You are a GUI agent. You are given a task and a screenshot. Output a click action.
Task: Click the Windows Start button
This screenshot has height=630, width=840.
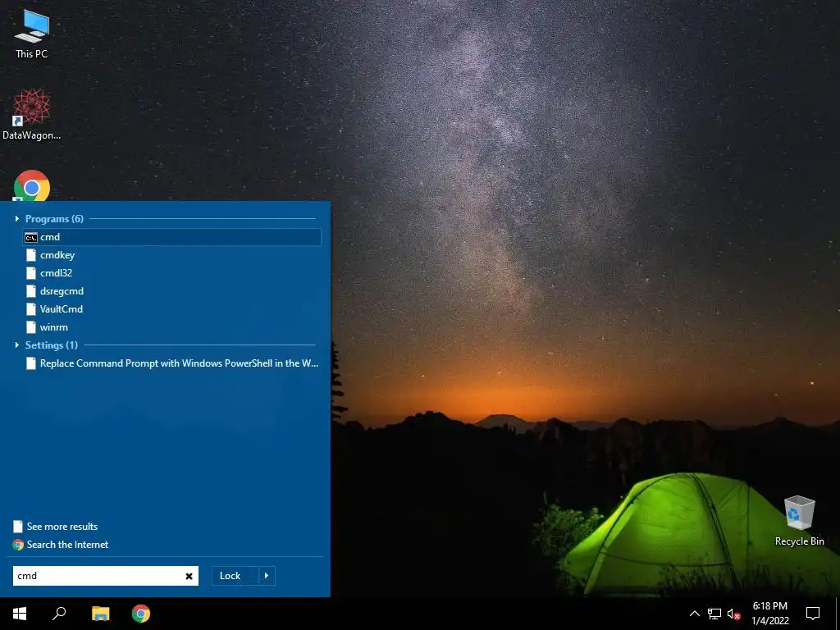point(20,614)
